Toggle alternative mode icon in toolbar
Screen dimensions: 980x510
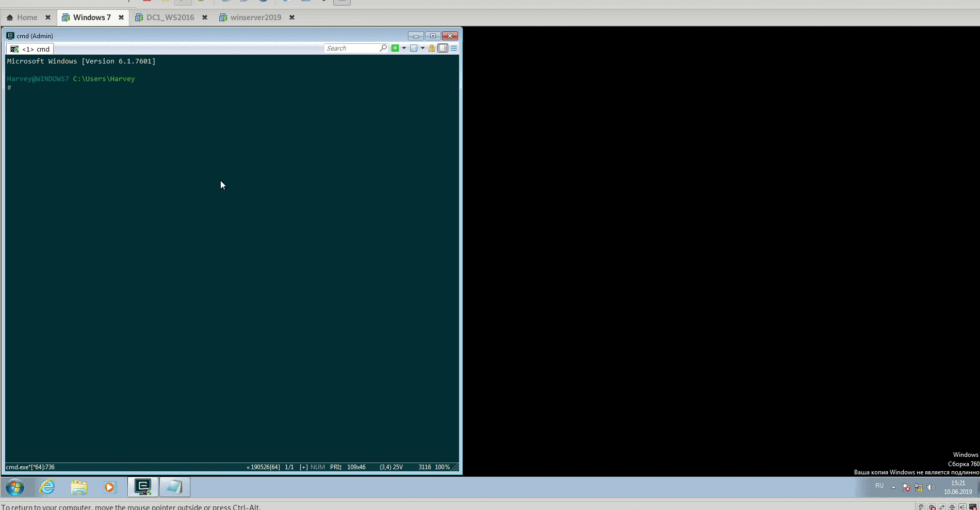443,48
